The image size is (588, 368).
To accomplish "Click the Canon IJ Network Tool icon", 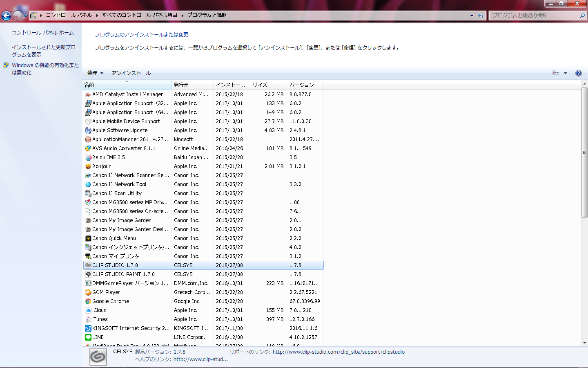I will click(88, 184).
